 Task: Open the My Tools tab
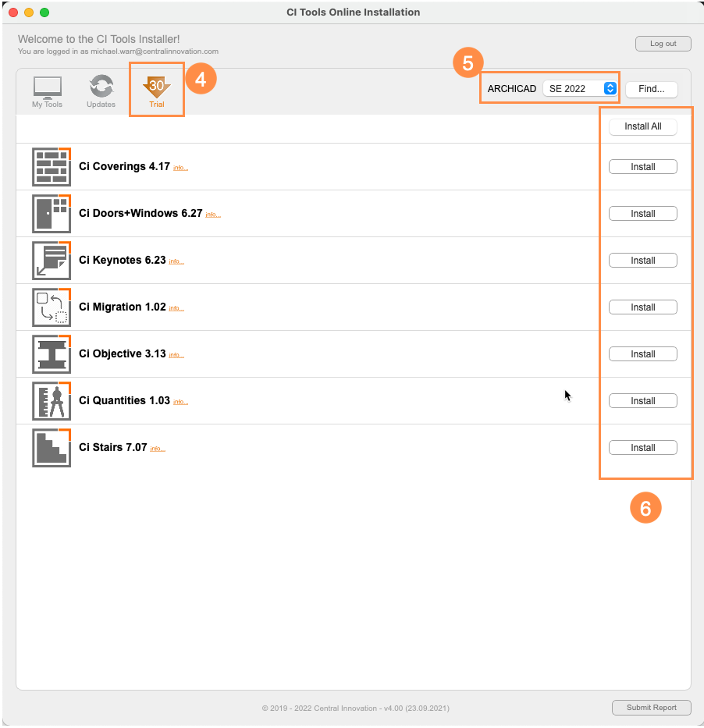point(47,92)
